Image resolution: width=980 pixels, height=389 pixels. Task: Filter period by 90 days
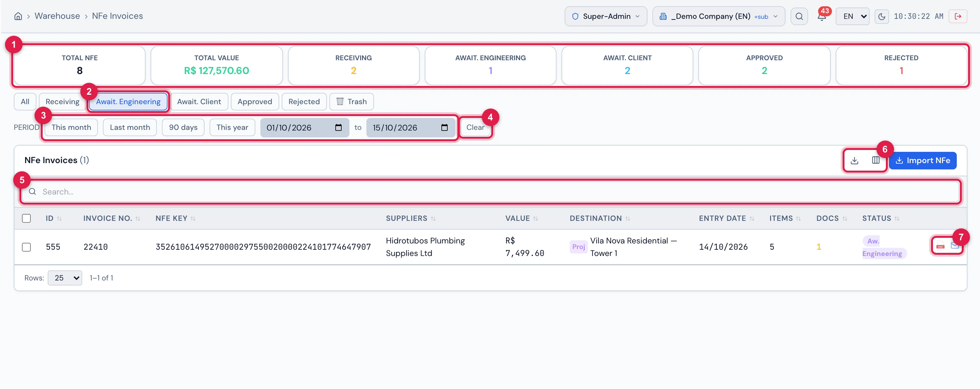point(183,127)
